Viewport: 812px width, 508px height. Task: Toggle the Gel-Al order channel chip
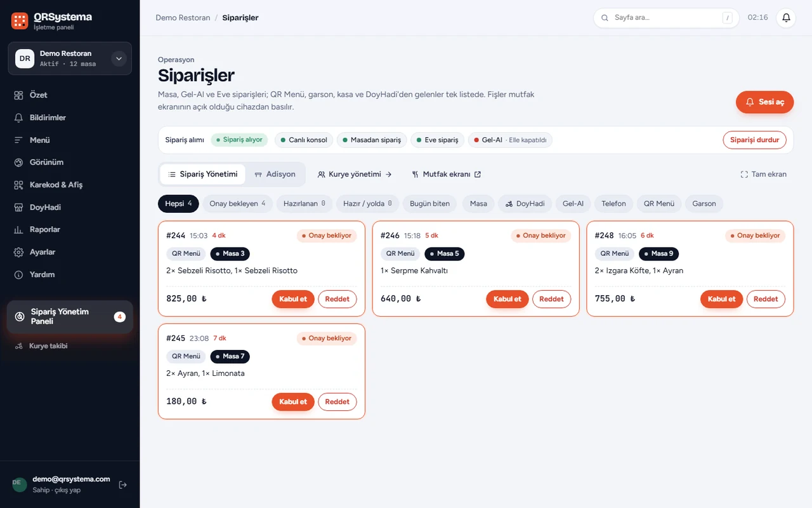click(510, 140)
